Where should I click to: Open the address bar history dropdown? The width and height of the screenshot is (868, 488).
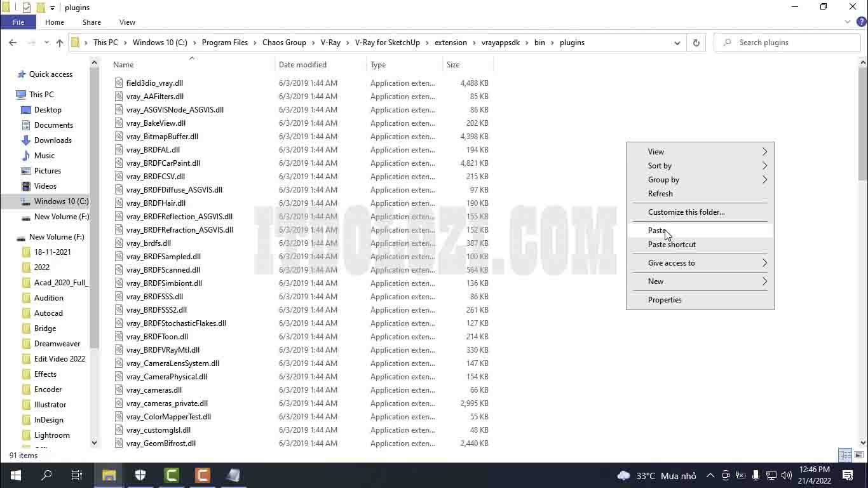(677, 43)
